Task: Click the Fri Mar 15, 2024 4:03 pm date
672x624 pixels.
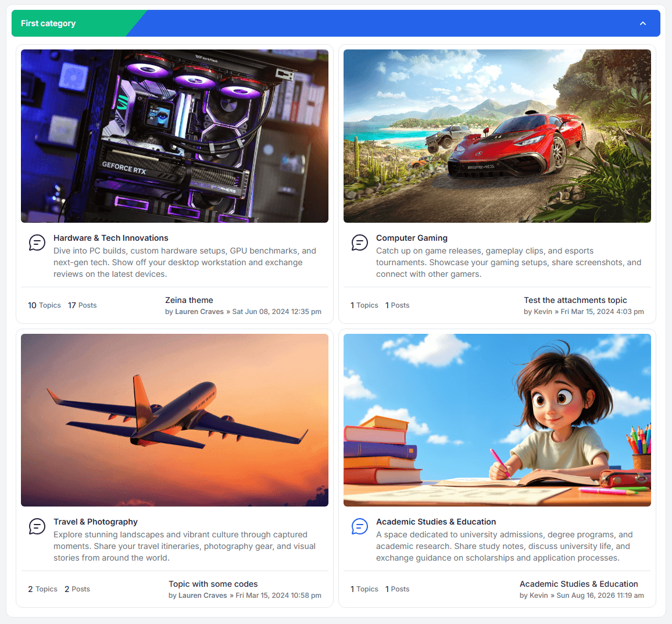Action: pyautogui.click(x=602, y=312)
